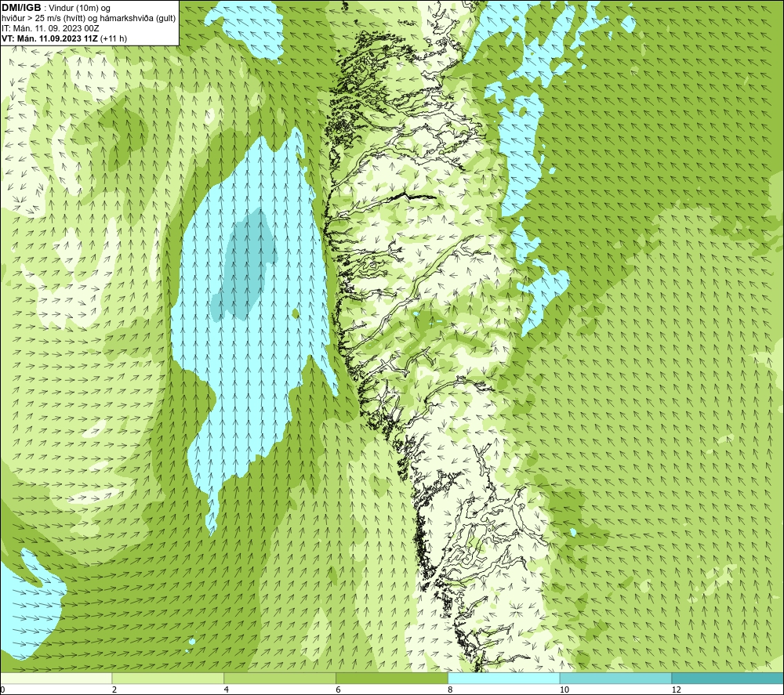Click the 'hviður > 25 m/s (hvítt)' legend line

coord(45,18)
